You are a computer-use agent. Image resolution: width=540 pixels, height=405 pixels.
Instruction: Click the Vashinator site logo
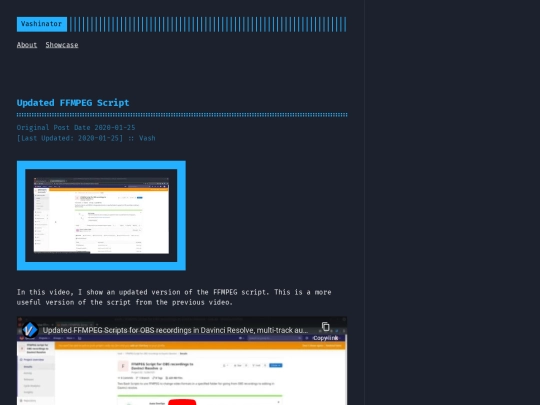[x=42, y=24]
